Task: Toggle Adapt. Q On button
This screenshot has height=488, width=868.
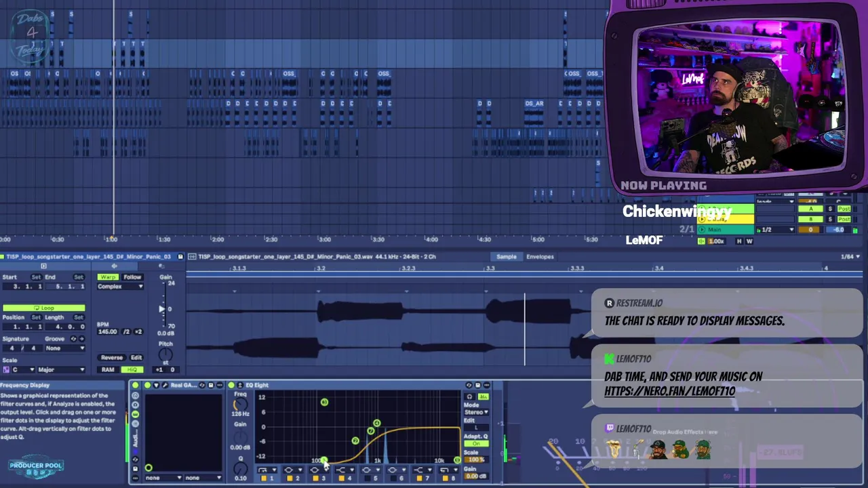Action: coord(476,443)
